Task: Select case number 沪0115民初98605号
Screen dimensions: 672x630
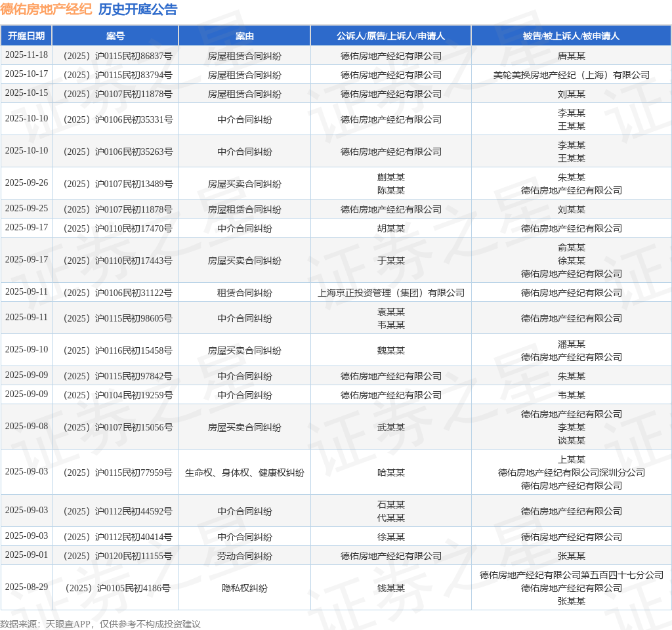Action: point(118,318)
